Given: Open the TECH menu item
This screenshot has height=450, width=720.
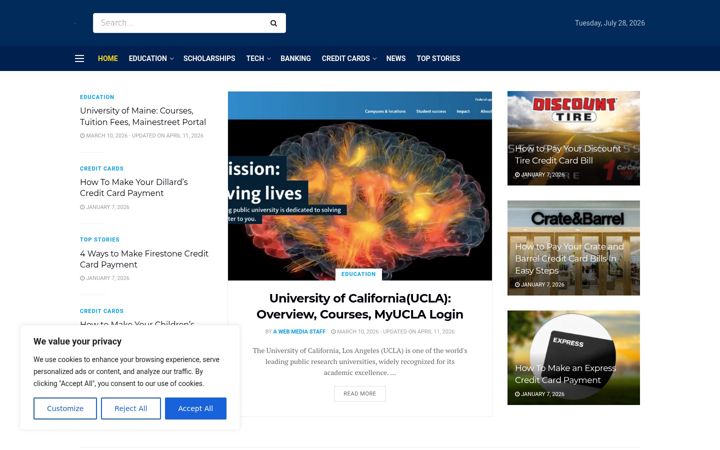Looking at the screenshot, I should click(x=255, y=58).
